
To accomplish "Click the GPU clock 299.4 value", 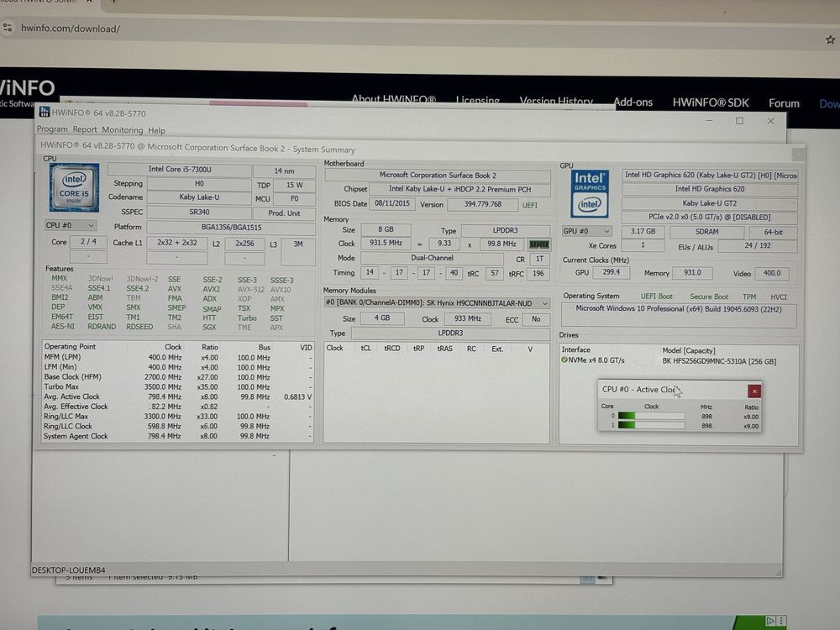I will click(611, 272).
